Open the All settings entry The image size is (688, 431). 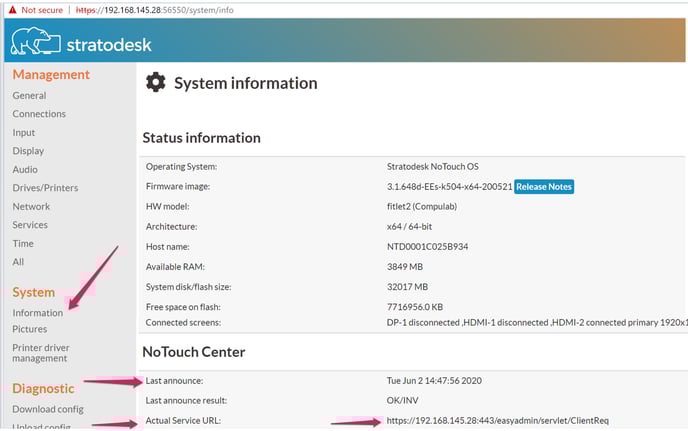tap(18, 262)
